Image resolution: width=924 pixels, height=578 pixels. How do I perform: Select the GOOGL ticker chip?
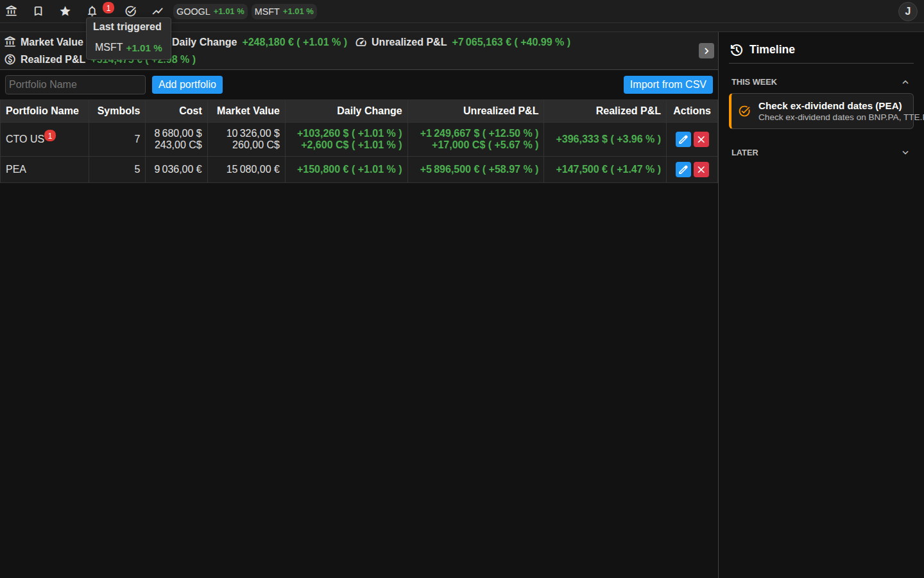(x=210, y=12)
